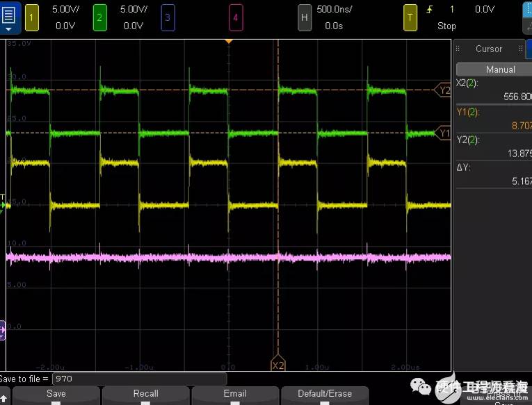532x405 pixels.
Task: Click the orange trigger time reference marker
Action: click(x=229, y=42)
